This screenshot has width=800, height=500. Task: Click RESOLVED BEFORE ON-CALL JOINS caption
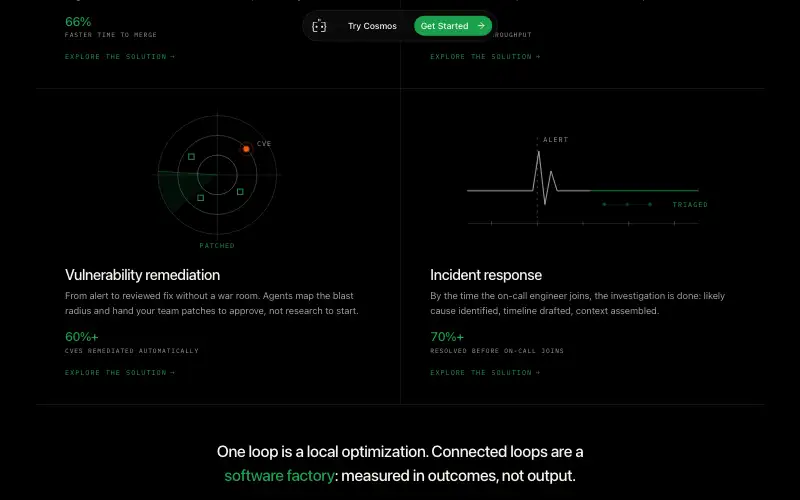(x=497, y=351)
